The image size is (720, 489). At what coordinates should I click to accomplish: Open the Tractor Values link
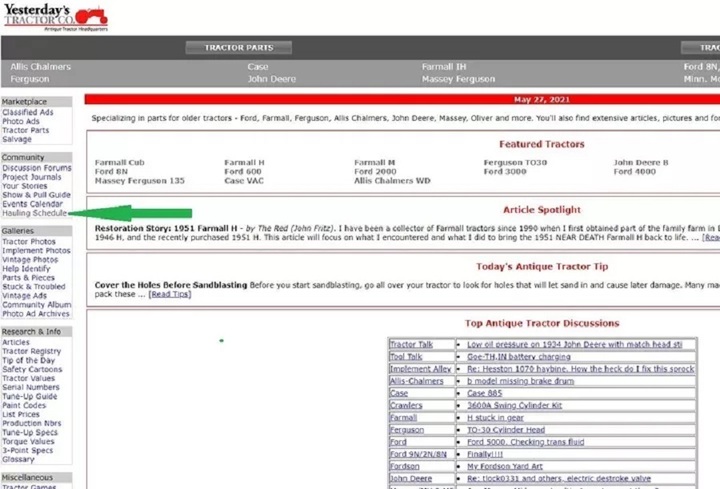tap(28, 378)
